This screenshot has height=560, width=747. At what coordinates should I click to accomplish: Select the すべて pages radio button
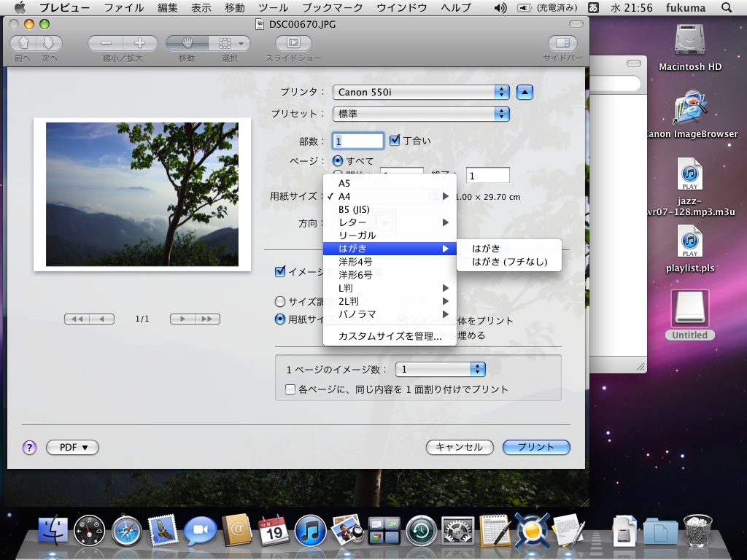[338, 160]
